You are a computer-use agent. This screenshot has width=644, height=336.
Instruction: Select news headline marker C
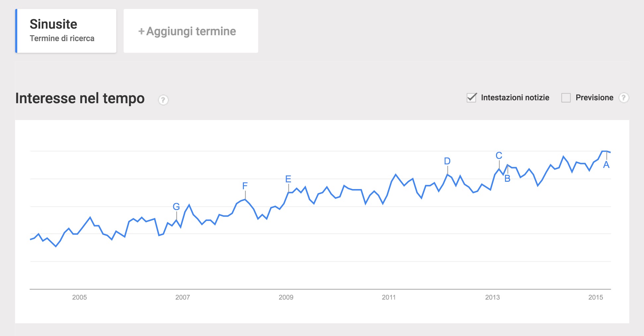(499, 156)
